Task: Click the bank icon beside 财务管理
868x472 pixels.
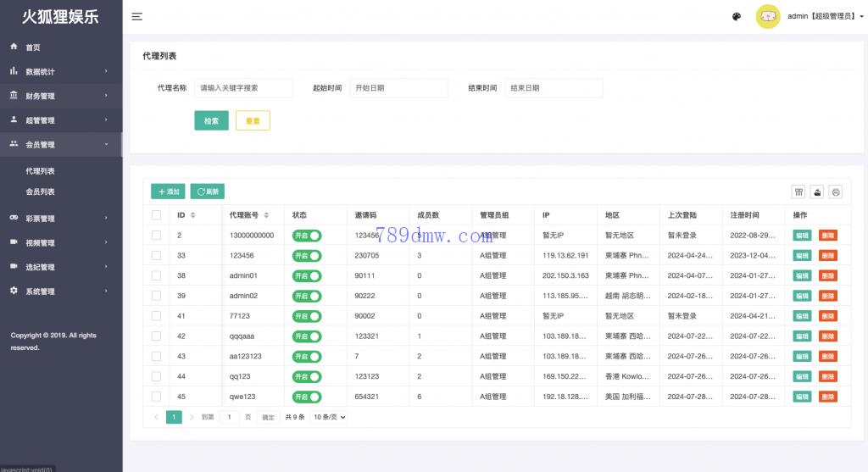Action: 14,96
